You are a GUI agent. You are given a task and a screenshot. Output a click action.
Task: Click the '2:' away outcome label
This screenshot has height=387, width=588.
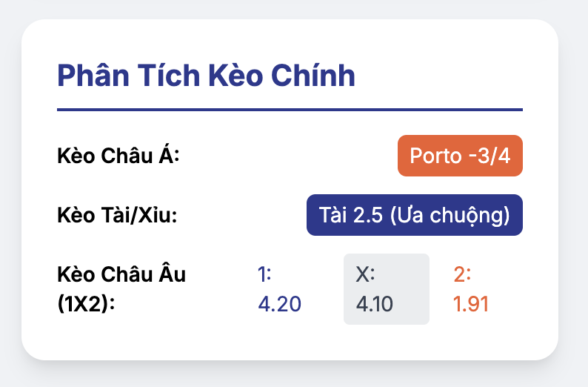tap(462, 274)
